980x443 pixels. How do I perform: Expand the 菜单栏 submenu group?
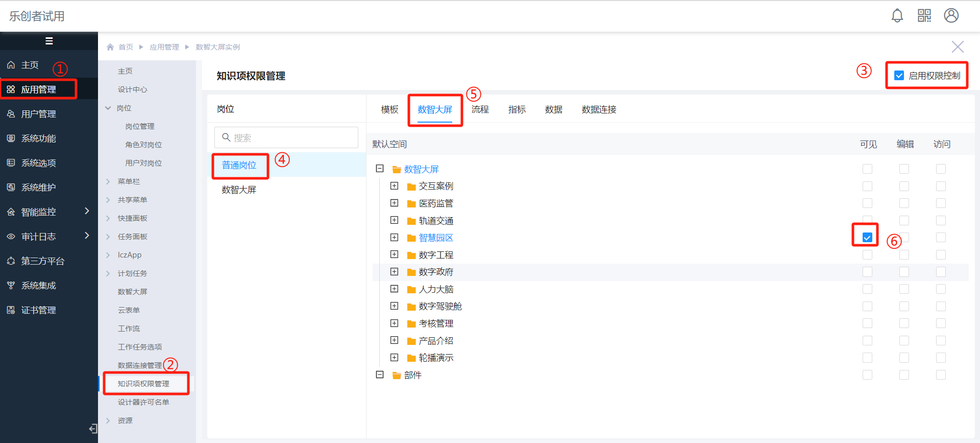[108, 181]
